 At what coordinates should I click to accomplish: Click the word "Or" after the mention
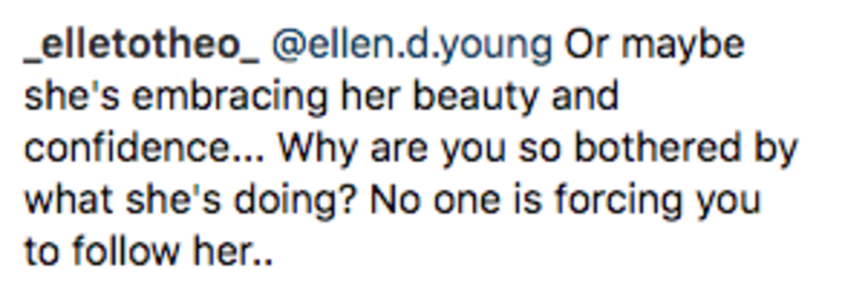586,45
